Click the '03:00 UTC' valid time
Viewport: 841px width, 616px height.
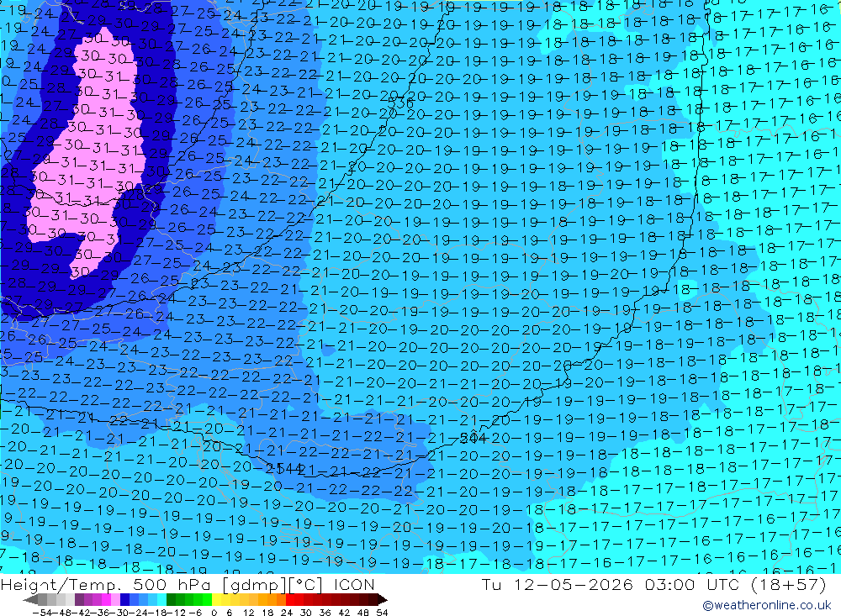pyautogui.click(x=692, y=584)
